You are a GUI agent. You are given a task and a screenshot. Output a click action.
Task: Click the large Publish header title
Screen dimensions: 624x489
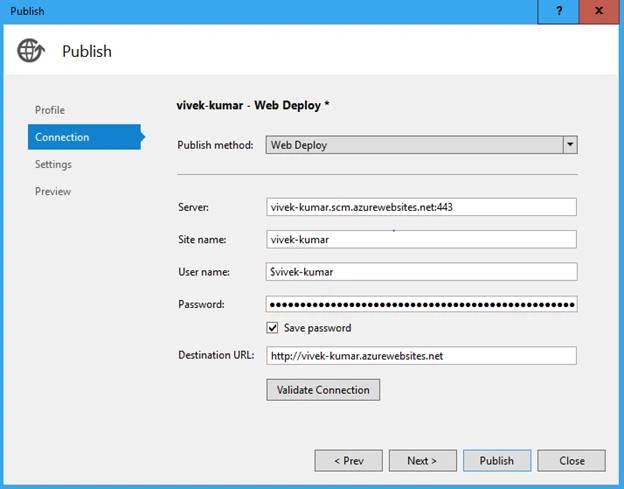tap(87, 51)
